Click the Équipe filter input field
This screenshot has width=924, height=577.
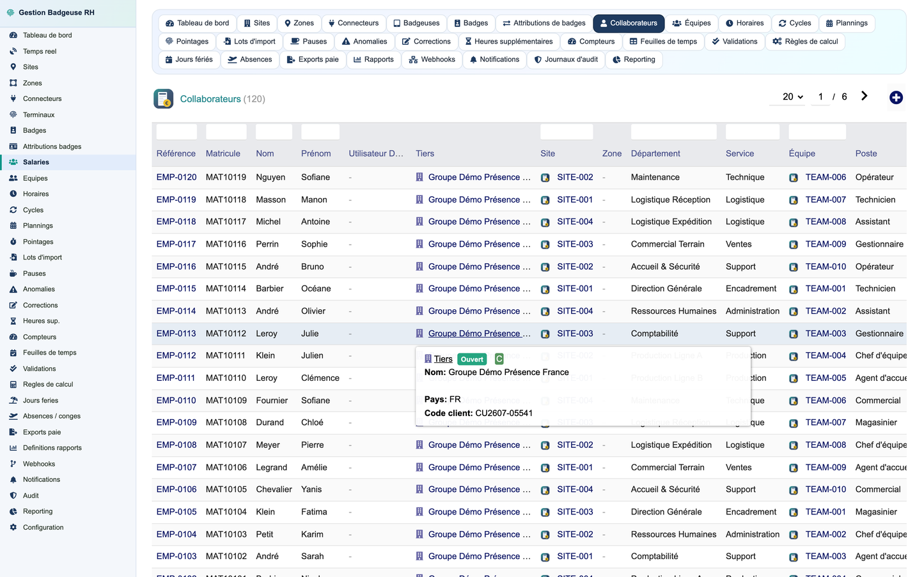[817, 132]
